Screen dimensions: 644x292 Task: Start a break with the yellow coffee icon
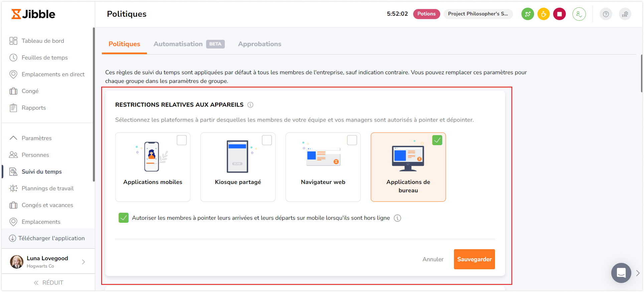pyautogui.click(x=543, y=14)
